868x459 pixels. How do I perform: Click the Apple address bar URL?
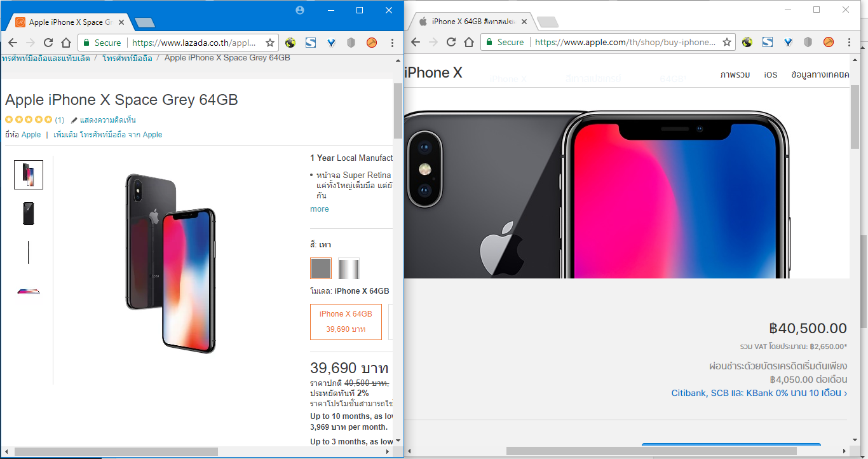(625, 42)
